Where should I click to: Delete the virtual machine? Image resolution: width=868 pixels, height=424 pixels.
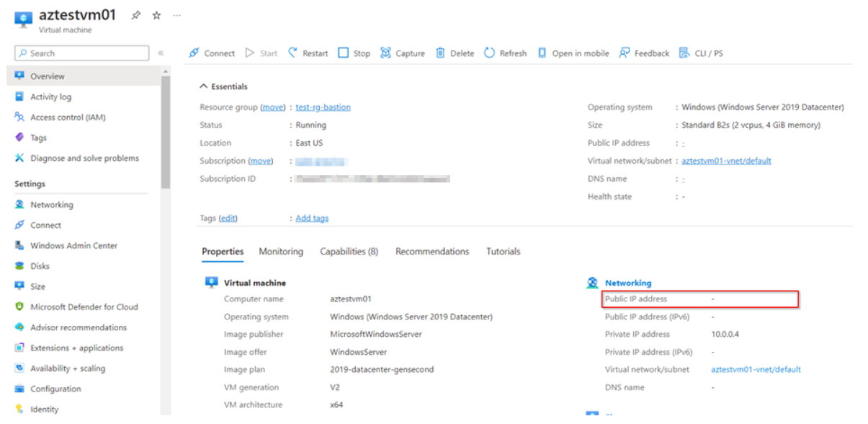coord(455,53)
